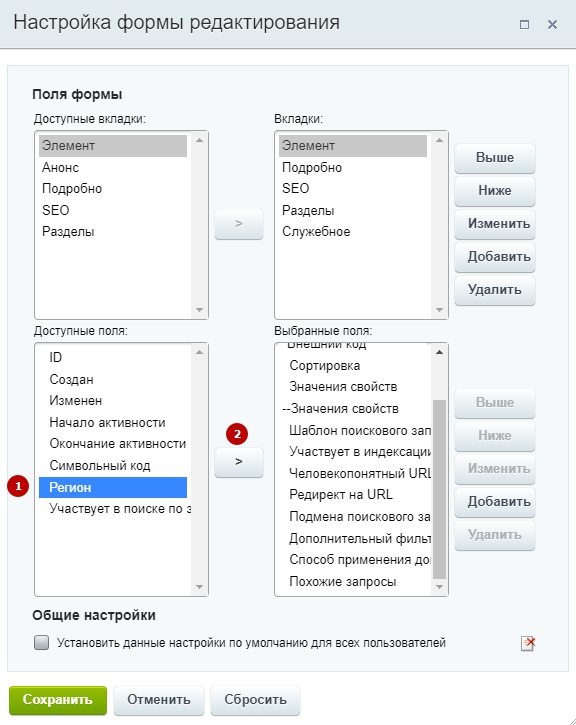Click the green Сохранить button
The width and height of the screenshot is (576, 725).
point(58,700)
